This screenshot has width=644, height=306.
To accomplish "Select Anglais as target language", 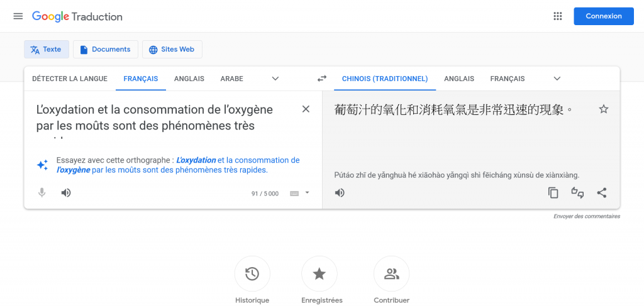I will tap(459, 79).
